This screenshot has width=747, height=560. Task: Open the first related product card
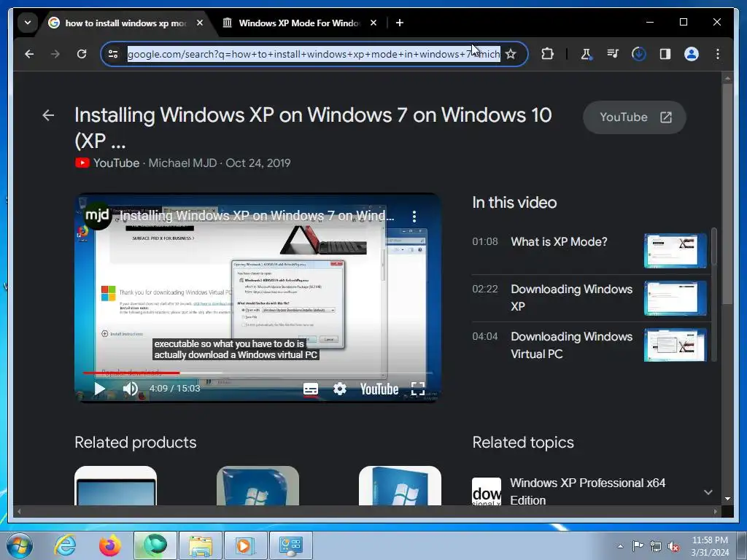115,486
